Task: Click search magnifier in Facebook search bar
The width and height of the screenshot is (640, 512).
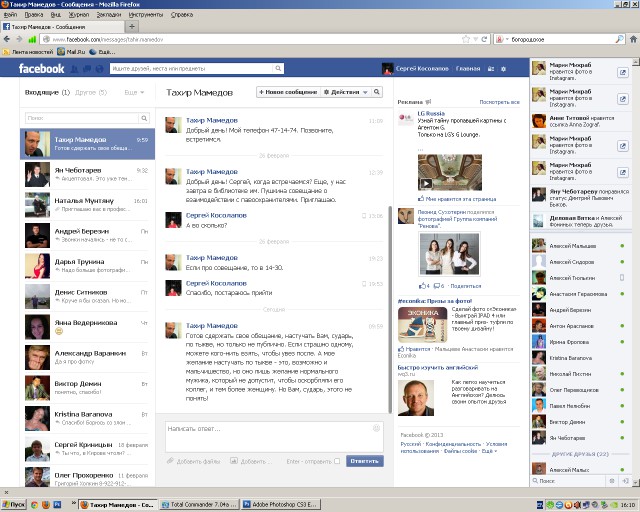Action: 278,69
